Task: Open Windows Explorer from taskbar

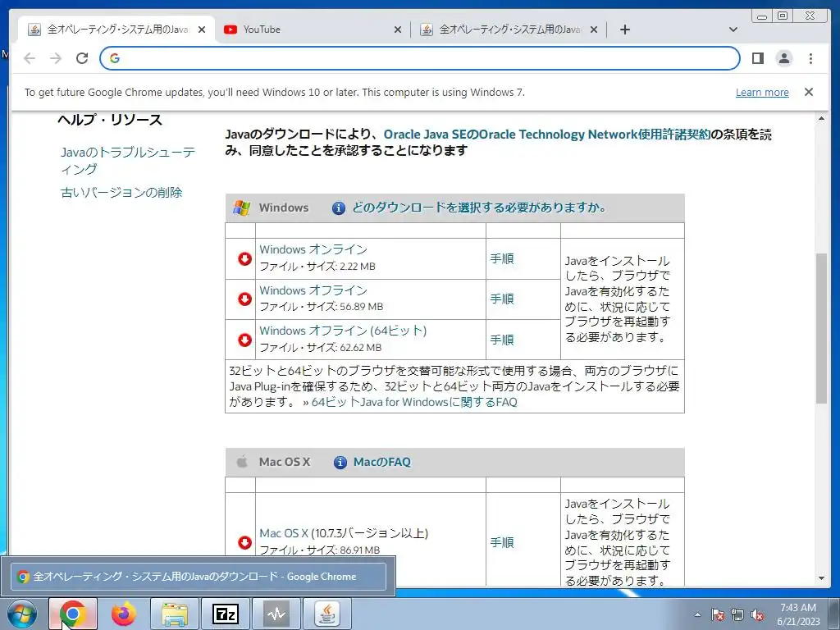Action: point(175,614)
